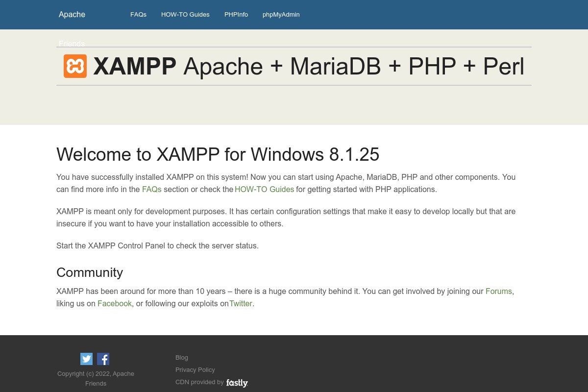This screenshot has height=392, width=588.
Task: Click the "XAMPP is meant only for development purposes" paragraph
Action: (x=286, y=218)
